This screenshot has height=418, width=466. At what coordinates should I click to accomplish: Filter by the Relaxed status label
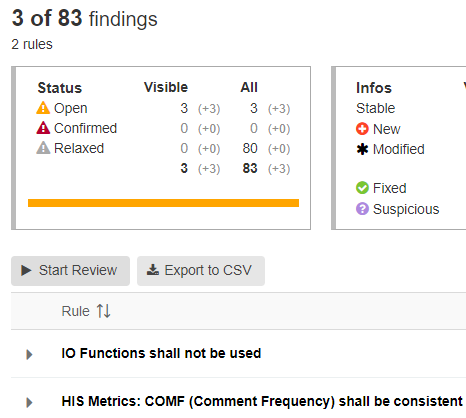[79, 148]
